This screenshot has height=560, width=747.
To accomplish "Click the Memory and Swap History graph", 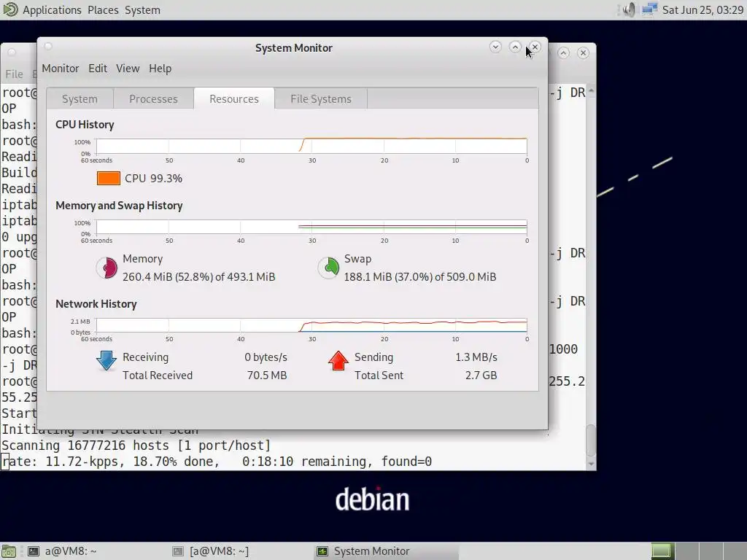I will click(311, 227).
